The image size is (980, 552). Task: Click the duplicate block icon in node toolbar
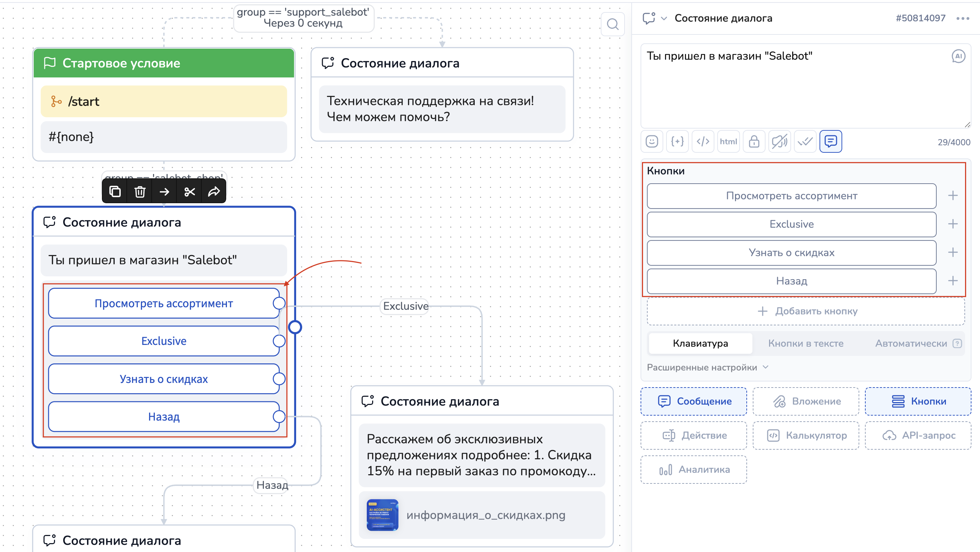click(115, 191)
